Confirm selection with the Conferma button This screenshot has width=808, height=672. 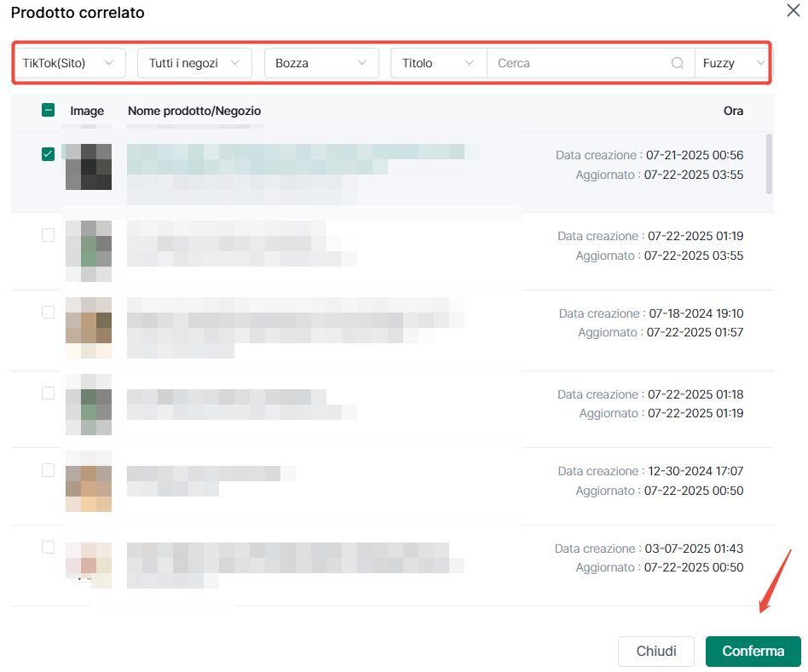[753, 651]
